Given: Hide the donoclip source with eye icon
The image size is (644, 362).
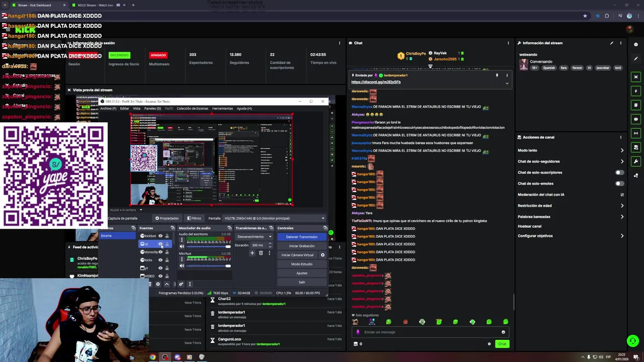Looking at the screenshot, I should click(160, 252).
